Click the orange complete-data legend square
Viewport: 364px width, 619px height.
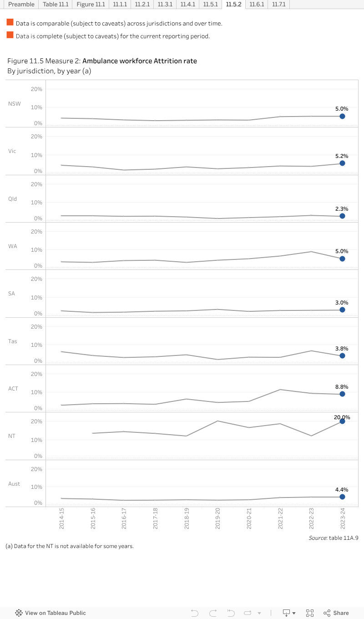click(10, 35)
